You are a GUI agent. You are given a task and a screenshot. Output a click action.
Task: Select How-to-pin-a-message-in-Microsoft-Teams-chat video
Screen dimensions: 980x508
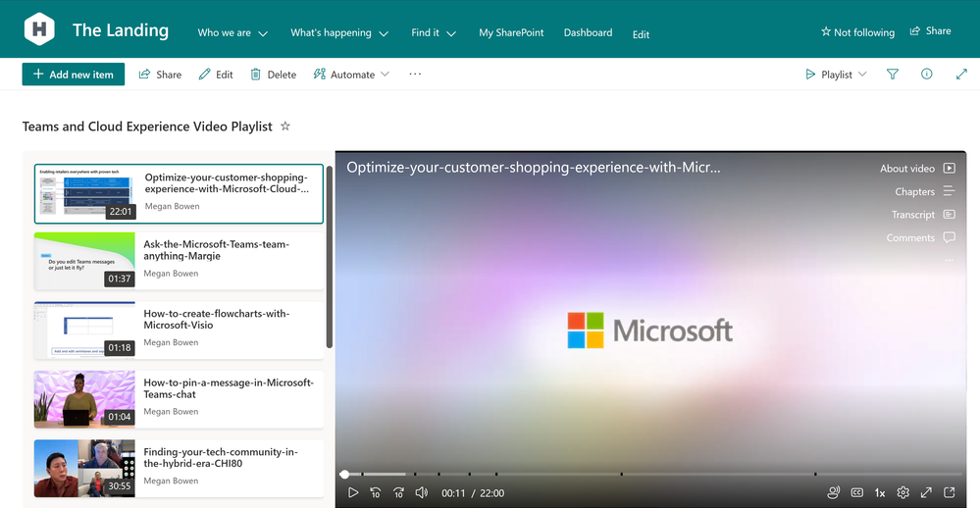click(179, 399)
